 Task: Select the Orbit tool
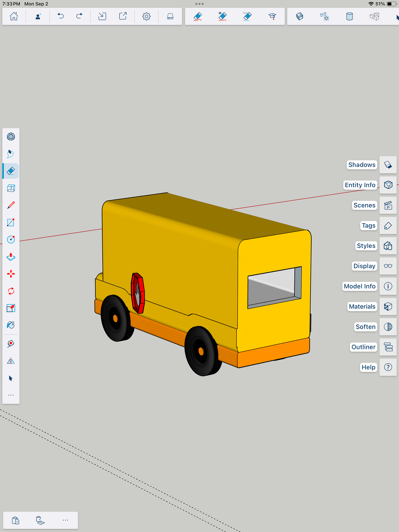(11, 137)
